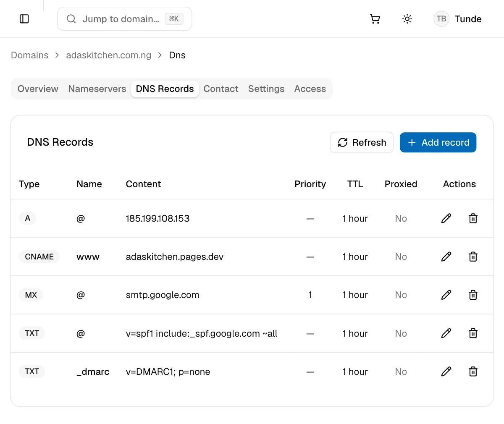Viewport: 504px width, 424px height.
Task: Click the ⌘K shortcut badge
Action: tap(174, 19)
